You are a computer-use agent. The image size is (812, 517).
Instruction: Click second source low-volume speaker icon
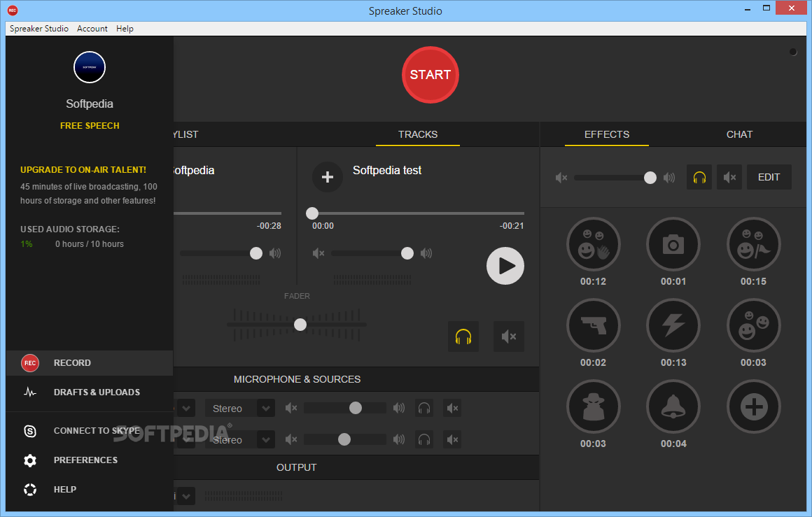(291, 439)
